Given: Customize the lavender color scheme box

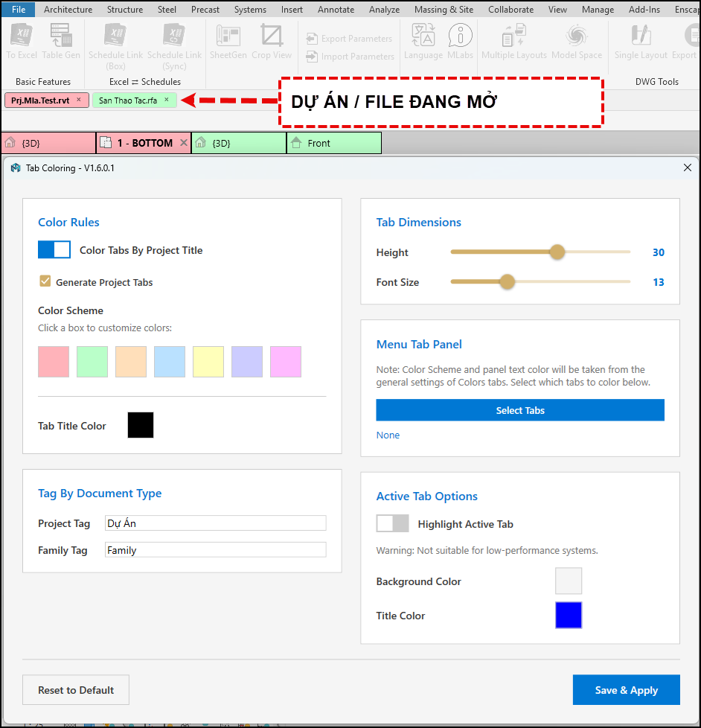Looking at the screenshot, I should point(247,362).
